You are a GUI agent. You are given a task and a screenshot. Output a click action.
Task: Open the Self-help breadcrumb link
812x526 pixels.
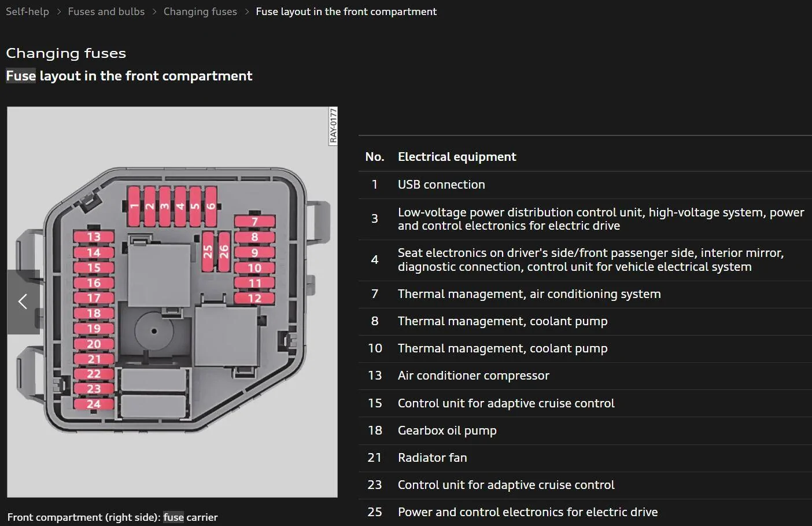(x=27, y=12)
